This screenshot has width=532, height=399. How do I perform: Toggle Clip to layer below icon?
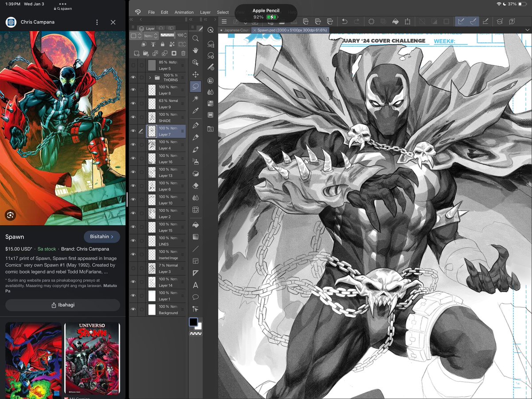pyautogui.click(x=144, y=44)
